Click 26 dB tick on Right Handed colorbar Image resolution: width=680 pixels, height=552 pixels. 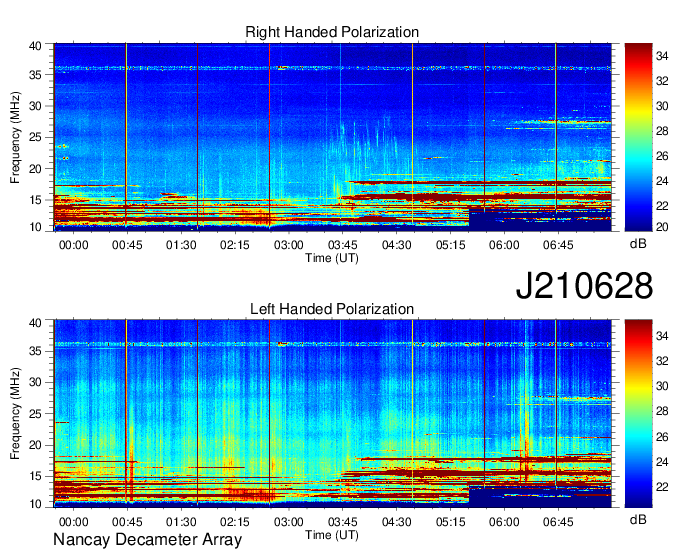pos(662,156)
